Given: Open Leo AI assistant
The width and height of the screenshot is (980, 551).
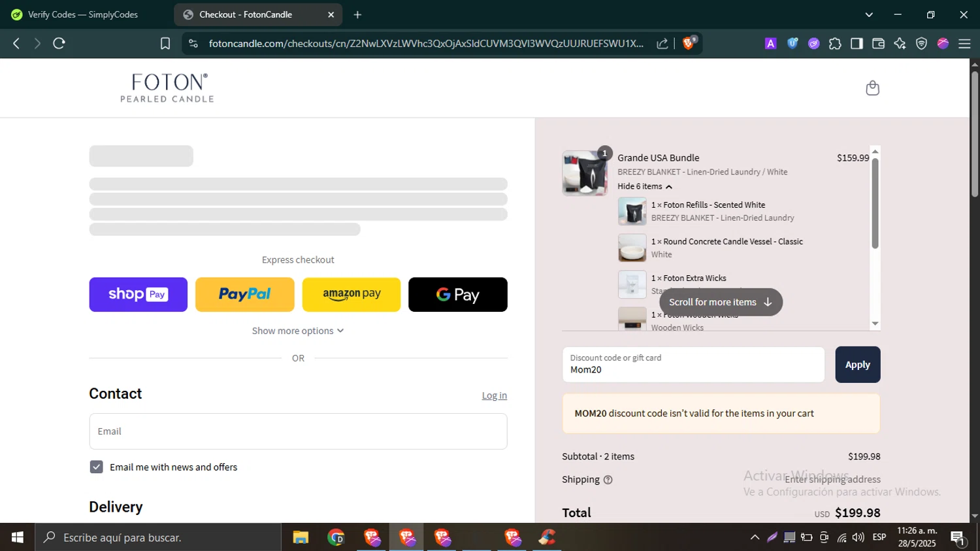Looking at the screenshot, I should (900, 43).
